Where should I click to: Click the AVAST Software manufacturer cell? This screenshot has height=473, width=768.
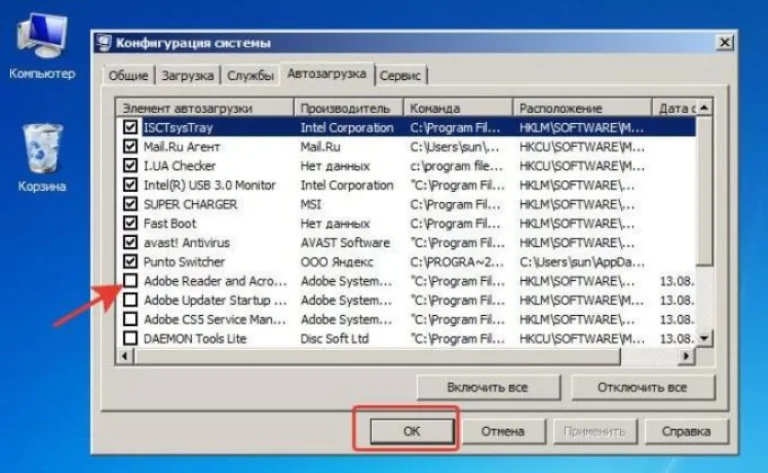coord(345,242)
